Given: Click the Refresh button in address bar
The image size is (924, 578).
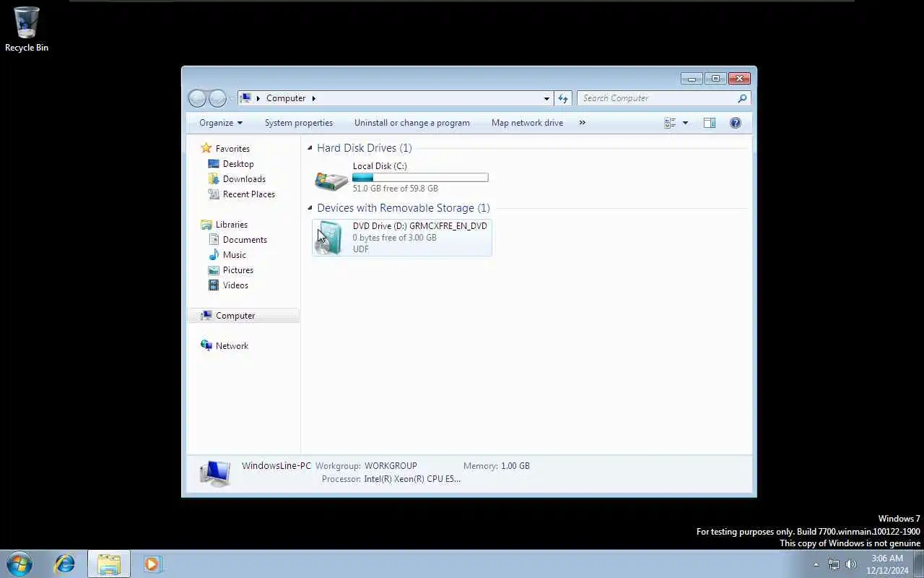Looking at the screenshot, I should point(563,98).
